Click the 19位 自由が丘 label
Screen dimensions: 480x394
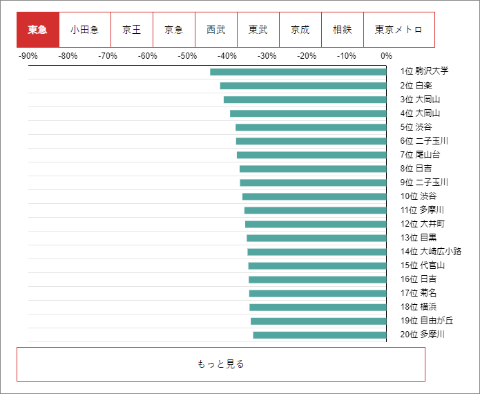point(426,321)
